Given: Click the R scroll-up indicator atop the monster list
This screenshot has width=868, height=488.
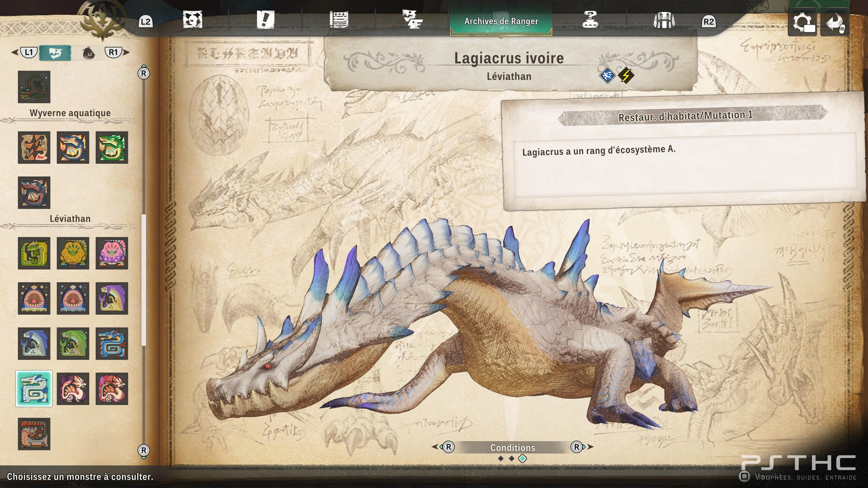Looking at the screenshot, I should pos(144,73).
